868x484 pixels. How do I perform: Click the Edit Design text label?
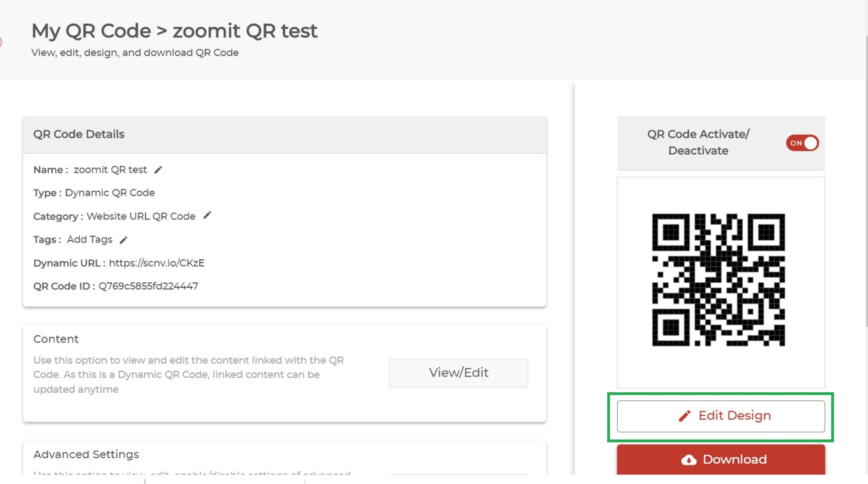tap(734, 415)
